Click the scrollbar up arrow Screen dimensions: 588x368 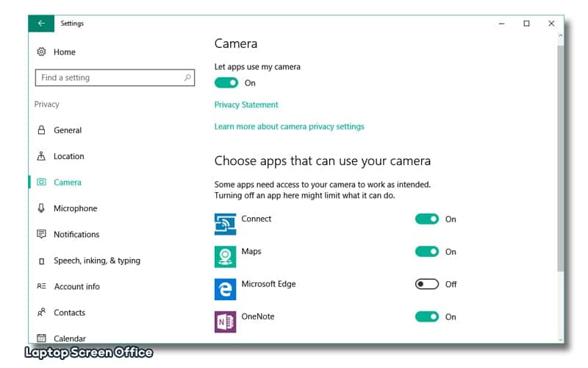point(560,35)
